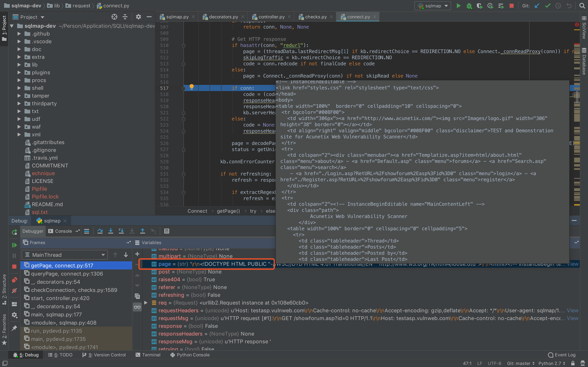The image size is (588, 367).
Task: Step Into the current call in the debugger
Action: (111, 231)
